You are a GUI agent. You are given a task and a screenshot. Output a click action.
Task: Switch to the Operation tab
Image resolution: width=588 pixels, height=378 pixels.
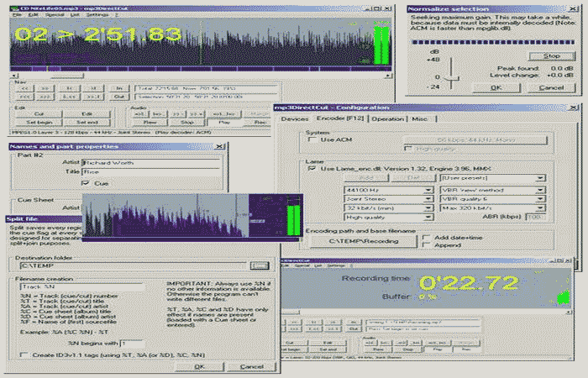[388, 119]
